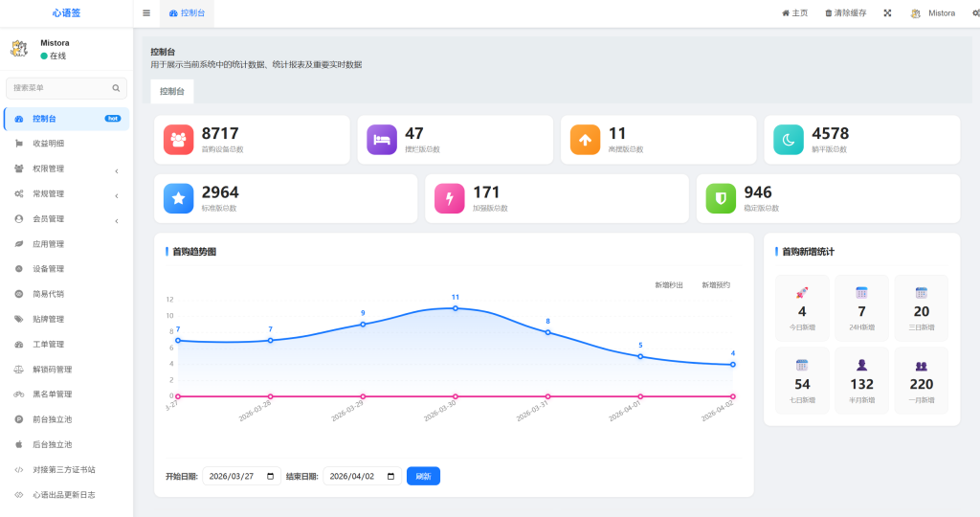Click the Mistora username in the top bar
This screenshot has height=517, width=980.
pyautogui.click(x=942, y=13)
